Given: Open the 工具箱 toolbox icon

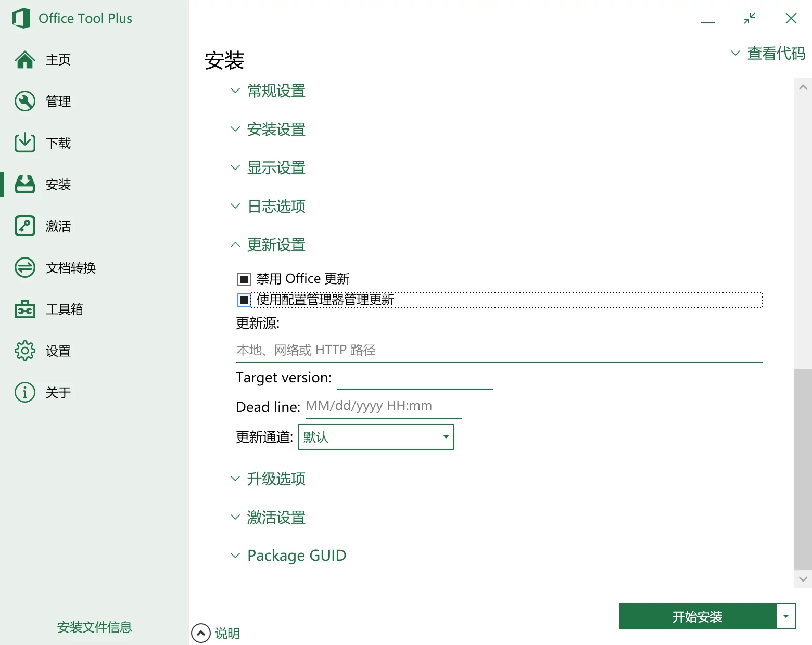Looking at the screenshot, I should point(25,309).
